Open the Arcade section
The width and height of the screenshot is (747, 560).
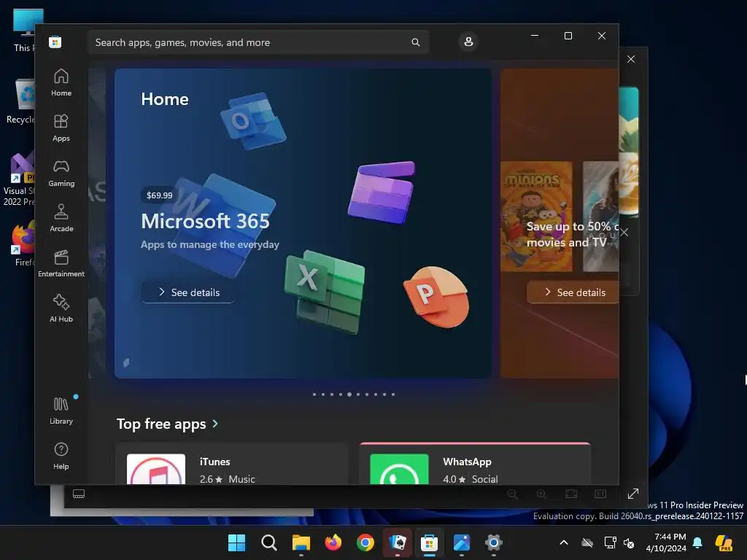coord(61,219)
